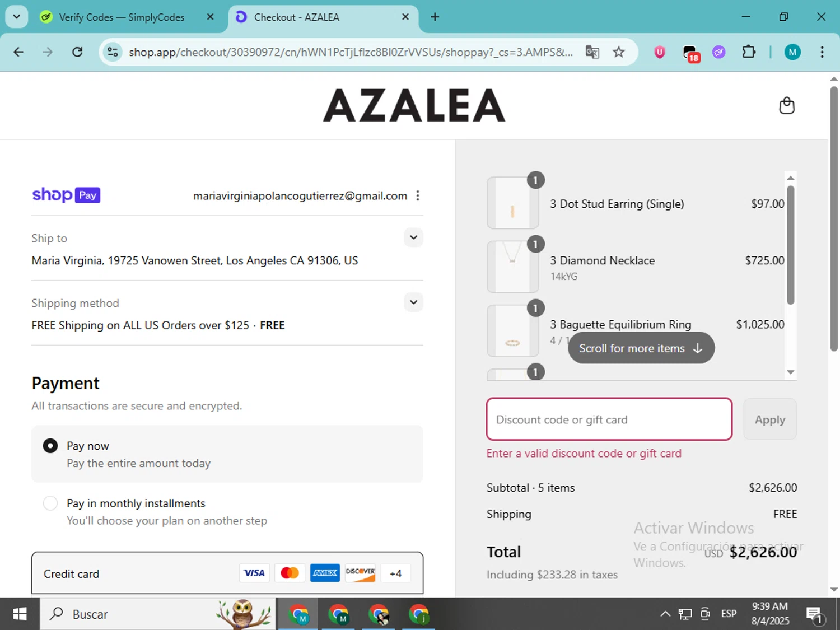The height and width of the screenshot is (630, 840).
Task: Click the Discount code or gift card field
Action: tap(609, 419)
